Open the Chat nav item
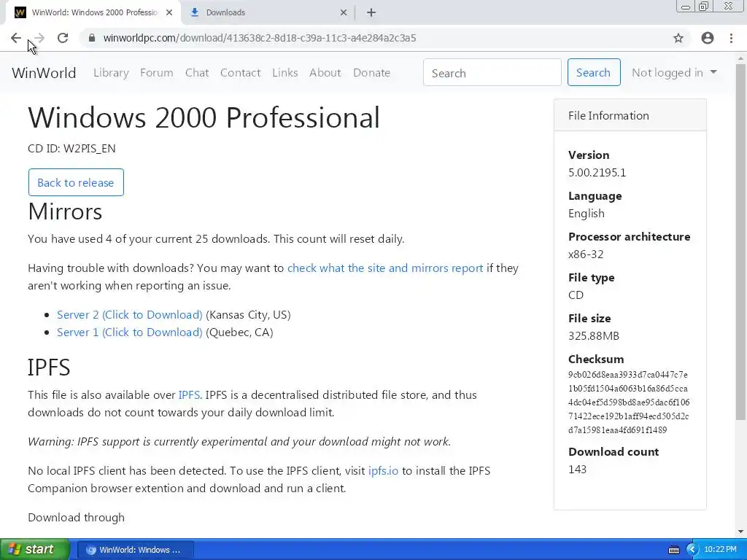747x560 pixels. coord(197,73)
